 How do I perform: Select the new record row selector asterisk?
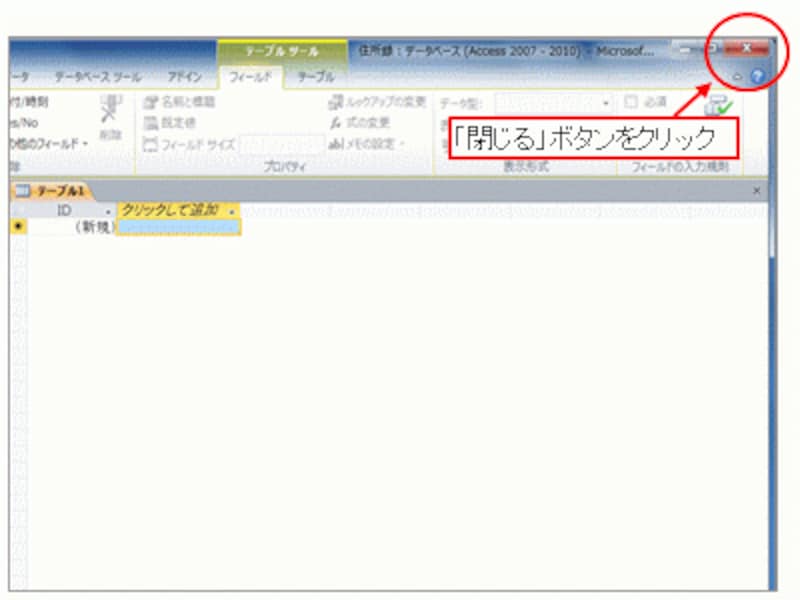(x=18, y=226)
